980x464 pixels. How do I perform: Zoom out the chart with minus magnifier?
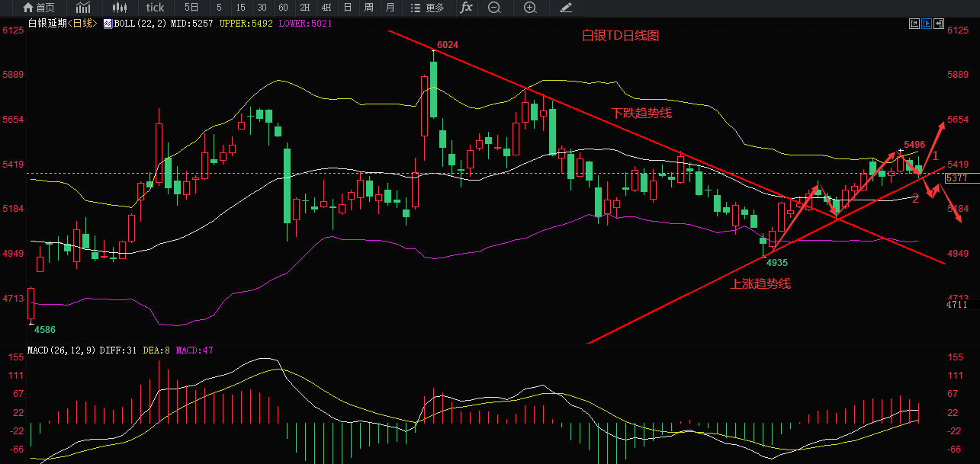[494, 8]
